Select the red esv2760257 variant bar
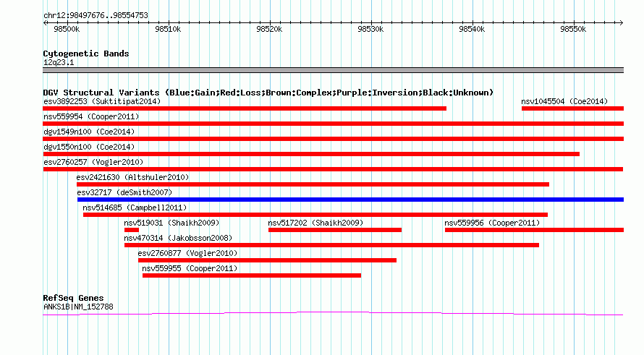Screen dimensions: 644x355 (x=333, y=169)
